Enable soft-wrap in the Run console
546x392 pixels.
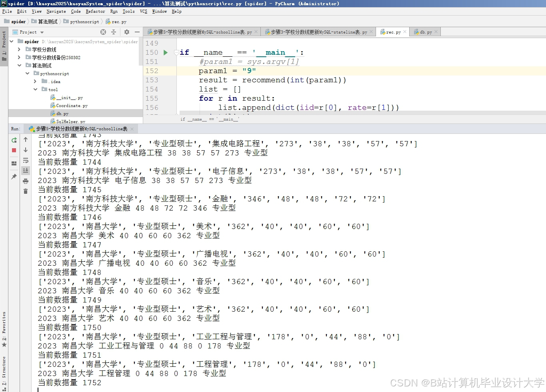tap(26, 160)
